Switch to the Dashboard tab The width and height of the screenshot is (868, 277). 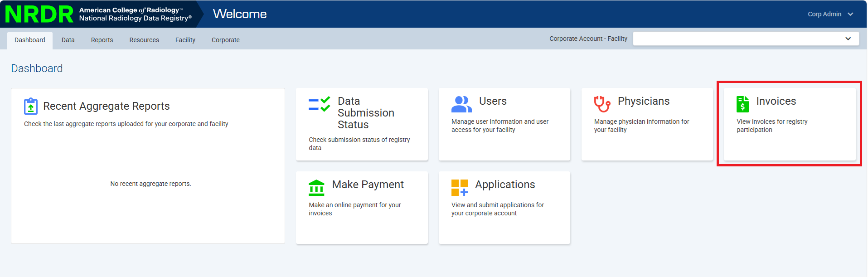30,40
